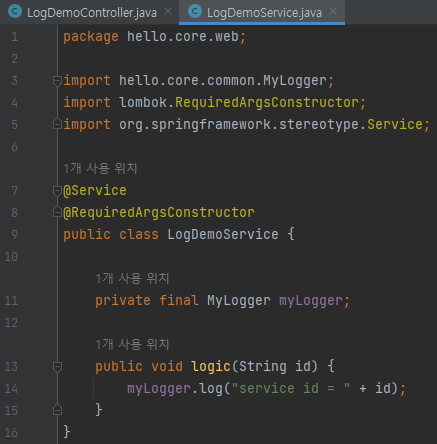
Task: Click Service in springframework import line
Action: pos(395,125)
